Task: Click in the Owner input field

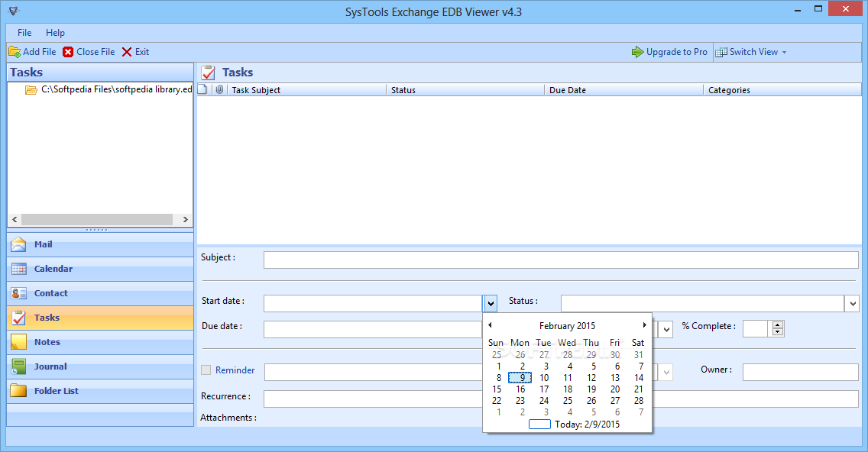Action: point(801,373)
